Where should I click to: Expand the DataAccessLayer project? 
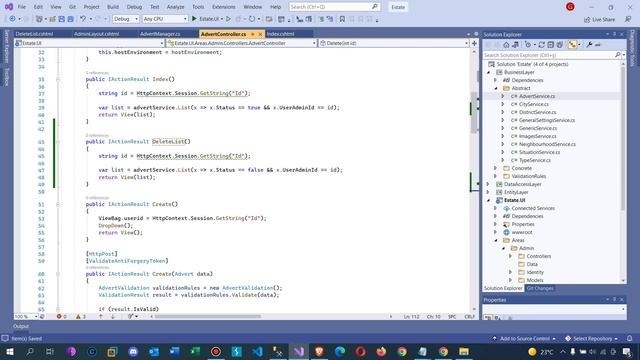tap(488, 184)
